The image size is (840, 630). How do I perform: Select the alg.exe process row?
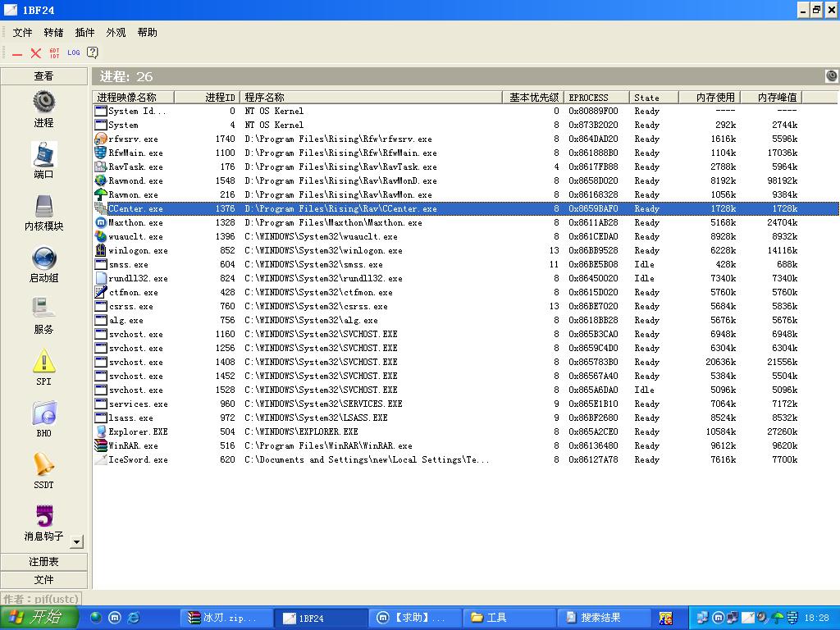pyautogui.click(x=466, y=320)
